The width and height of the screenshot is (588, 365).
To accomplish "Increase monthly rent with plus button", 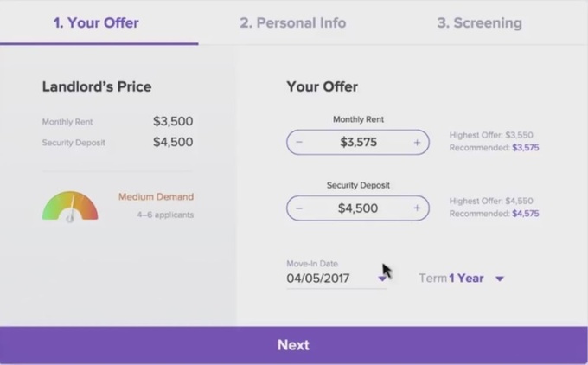I will [x=417, y=142].
